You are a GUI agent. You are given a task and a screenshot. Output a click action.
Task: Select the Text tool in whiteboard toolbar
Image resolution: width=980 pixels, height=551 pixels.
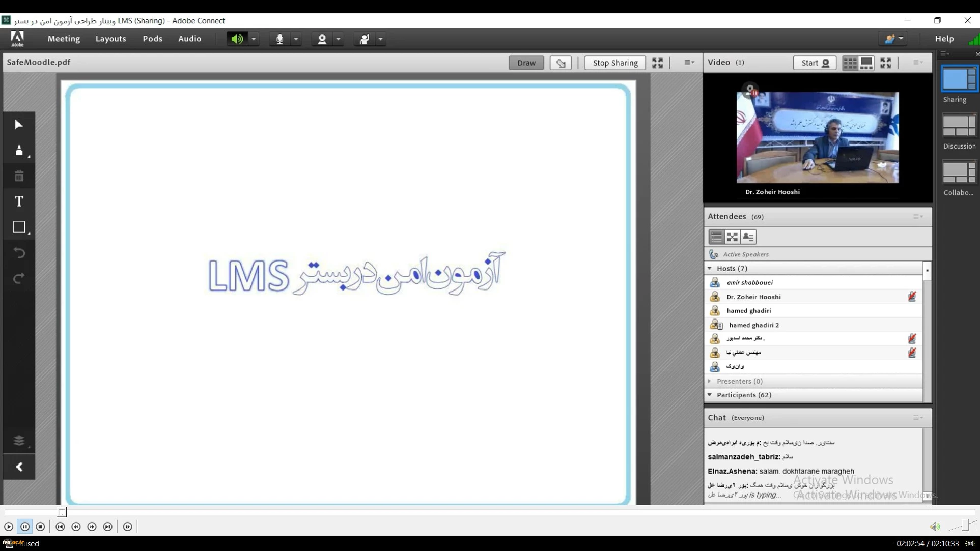tap(19, 201)
